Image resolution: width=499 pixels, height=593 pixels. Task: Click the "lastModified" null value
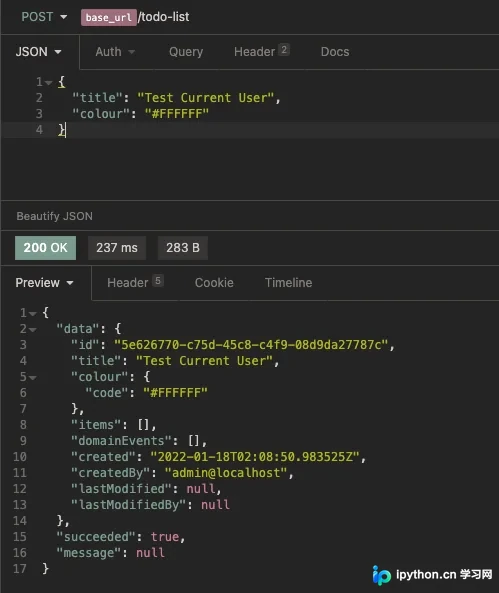tap(201, 489)
